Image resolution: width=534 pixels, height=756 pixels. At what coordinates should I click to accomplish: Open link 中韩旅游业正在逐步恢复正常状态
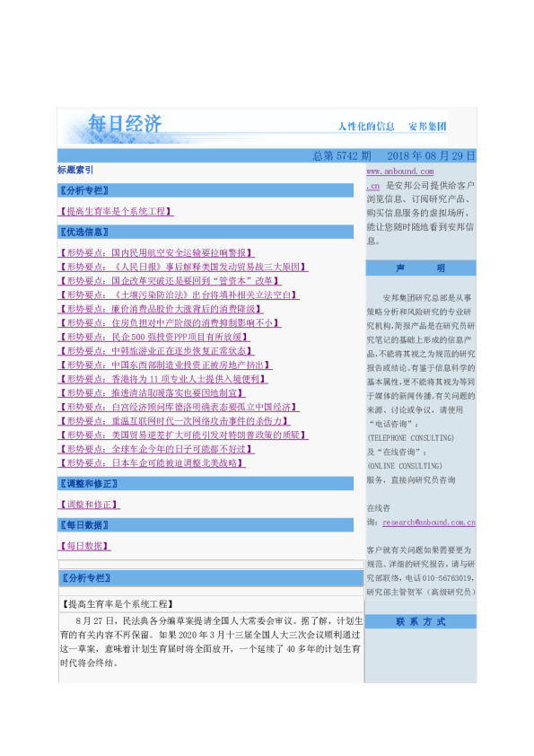[x=156, y=351]
